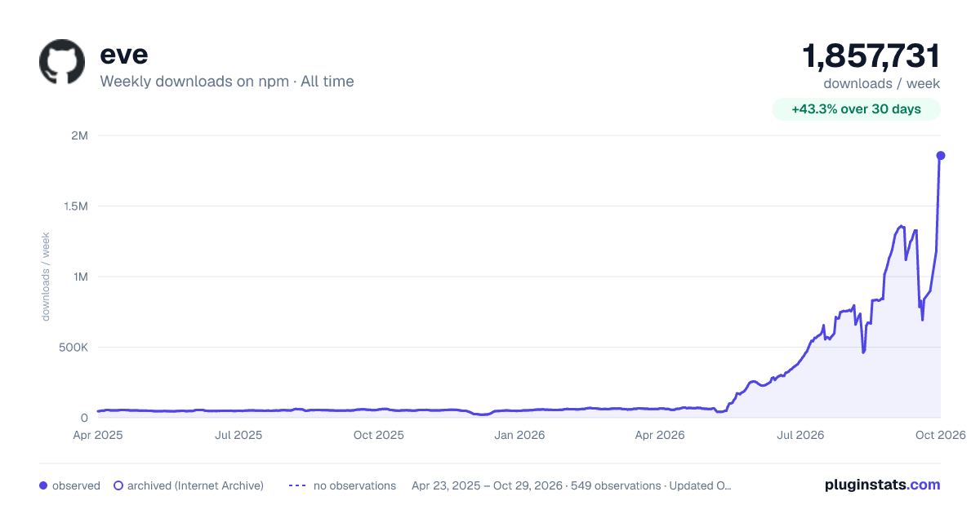Click the 'observed' legend marker
The image size is (980, 514).
coord(43,485)
